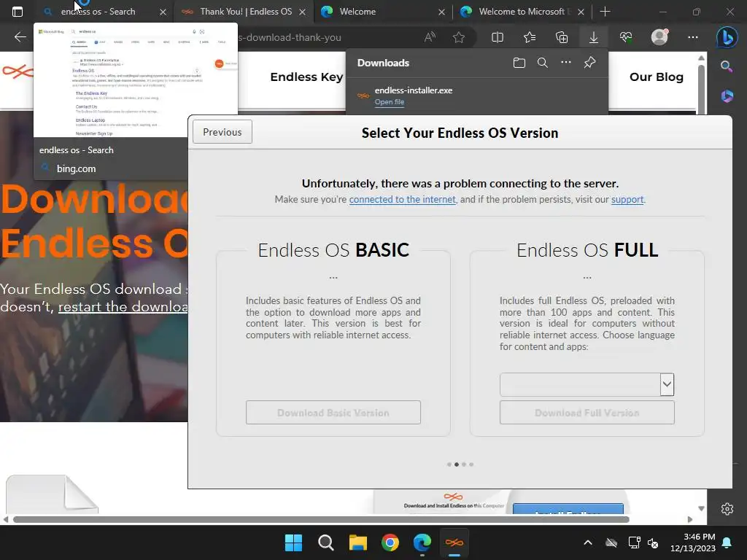747x560 pixels.
Task: Open the Windows Start menu
Action: click(x=293, y=542)
